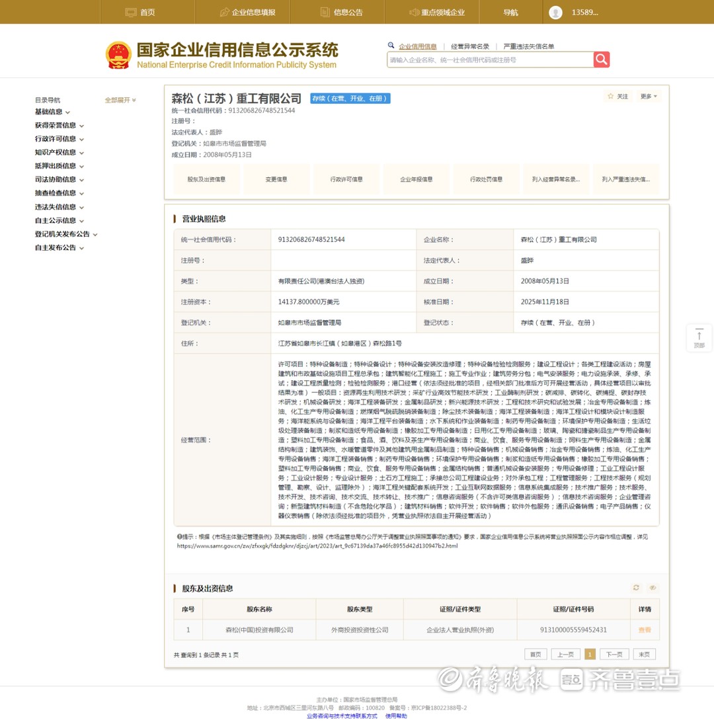Click the page 1 pagination button
This screenshot has width=714, height=728.
590,654
